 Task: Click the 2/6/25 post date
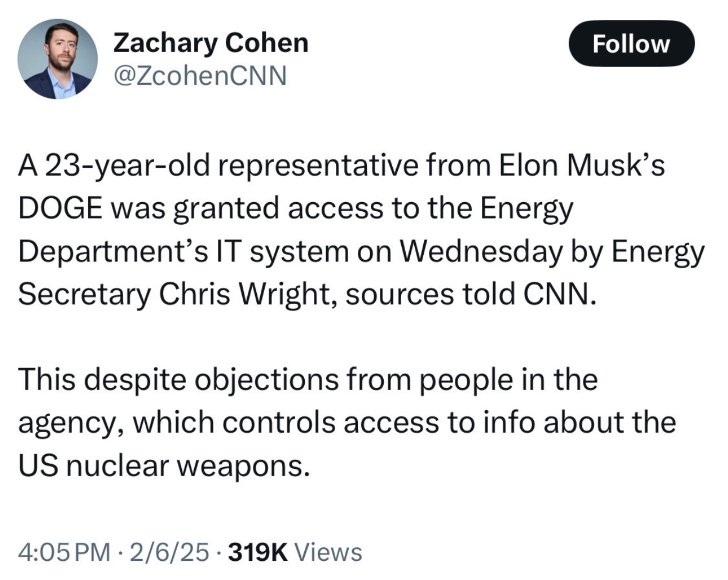tap(169, 552)
